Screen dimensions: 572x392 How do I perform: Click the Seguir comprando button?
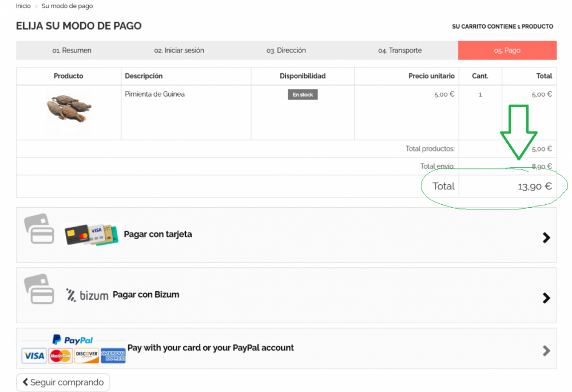[x=63, y=382]
